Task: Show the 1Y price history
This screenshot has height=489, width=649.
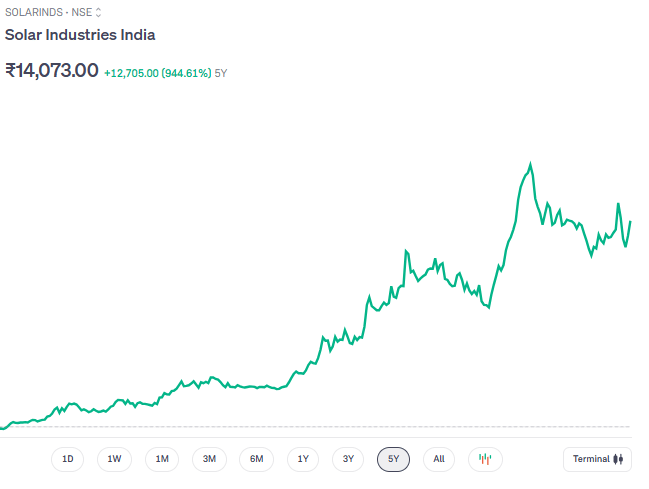Action: click(x=303, y=459)
